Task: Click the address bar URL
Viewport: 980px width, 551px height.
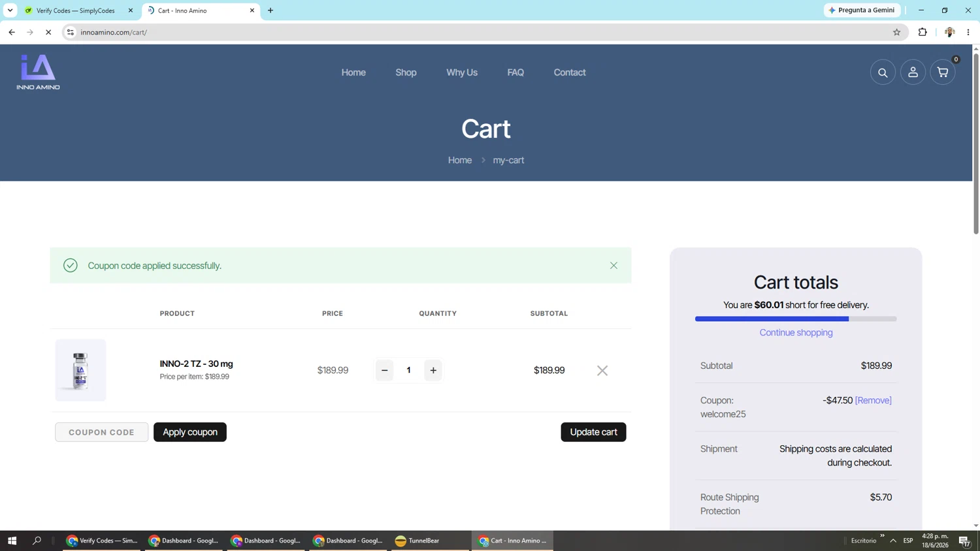Action: coord(114,32)
